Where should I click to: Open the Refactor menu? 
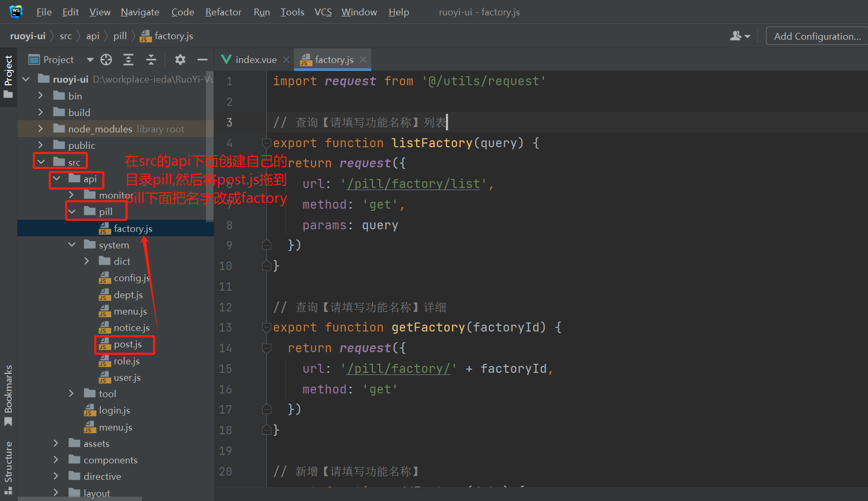click(x=223, y=12)
